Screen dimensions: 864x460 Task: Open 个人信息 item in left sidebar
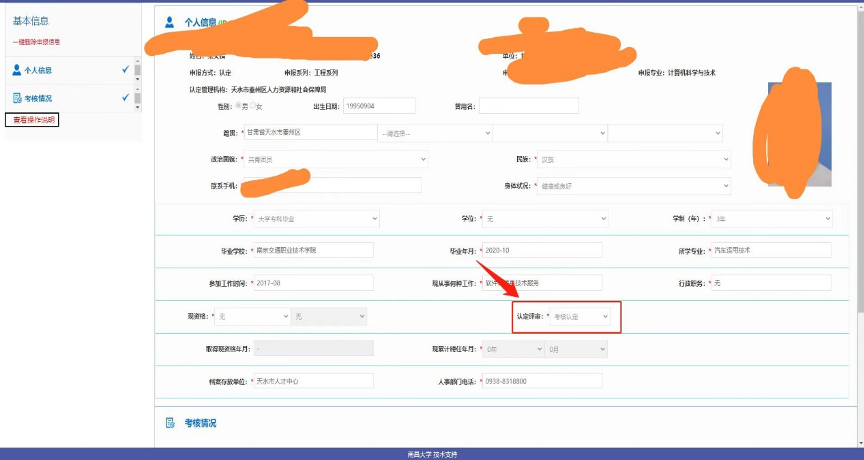[x=38, y=70]
